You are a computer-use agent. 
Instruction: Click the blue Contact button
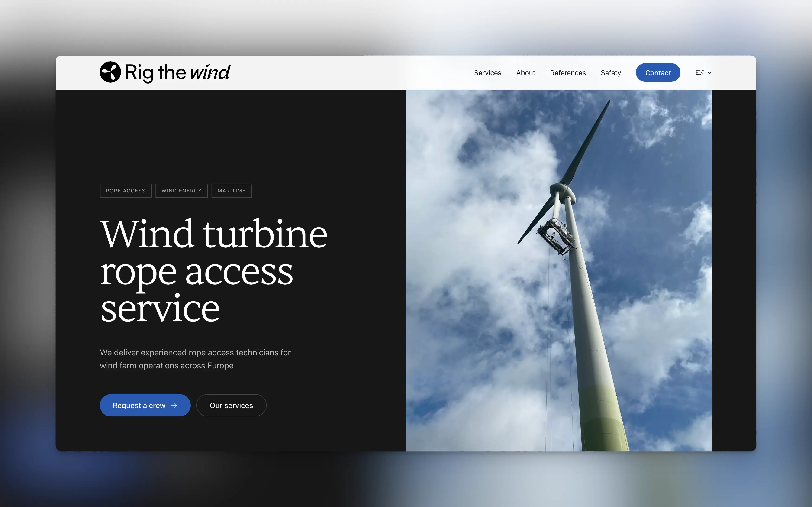coord(658,72)
